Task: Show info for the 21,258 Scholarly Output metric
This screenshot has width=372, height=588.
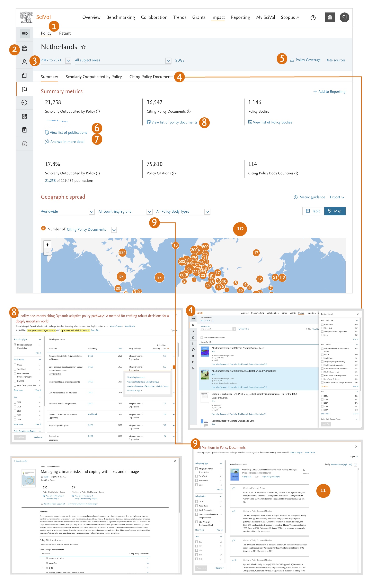Action: click(98, 112)
